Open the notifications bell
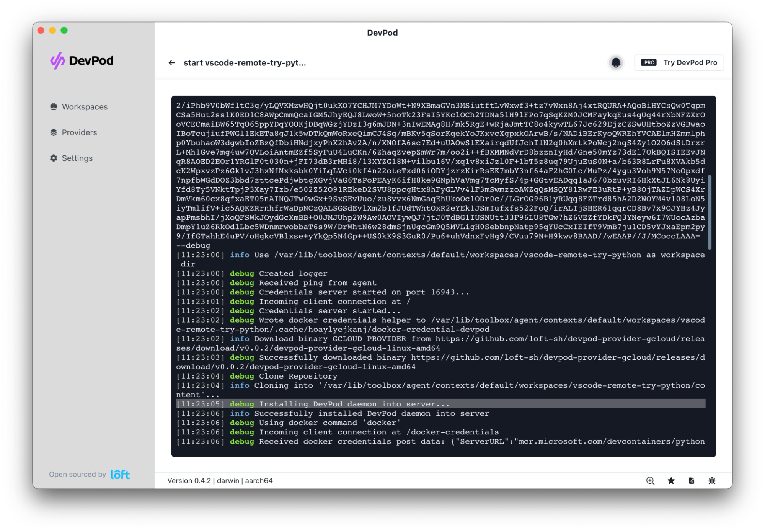765x532 pixels. [x=616, y=63]
